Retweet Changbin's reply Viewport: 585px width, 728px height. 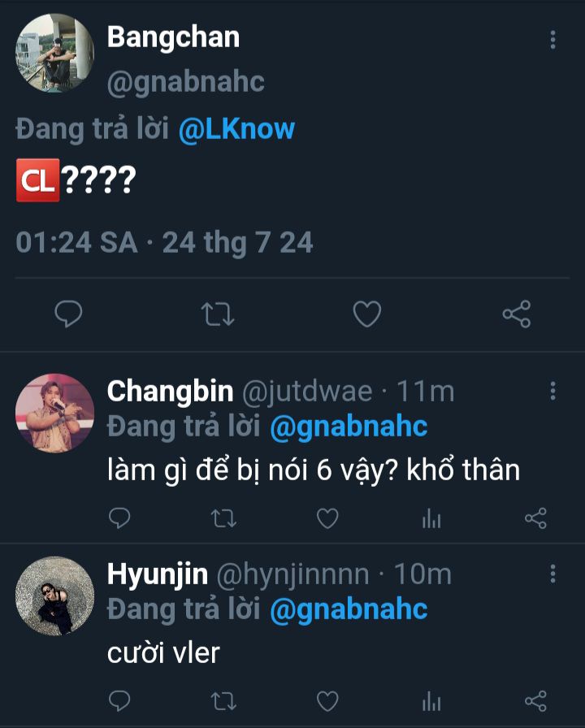point(221,518)
